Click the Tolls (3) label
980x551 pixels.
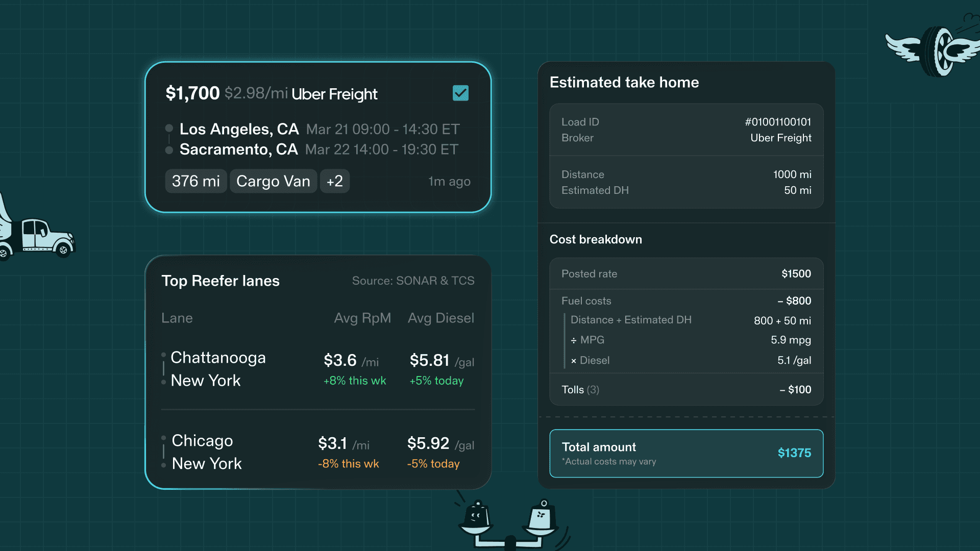[580, 390]
